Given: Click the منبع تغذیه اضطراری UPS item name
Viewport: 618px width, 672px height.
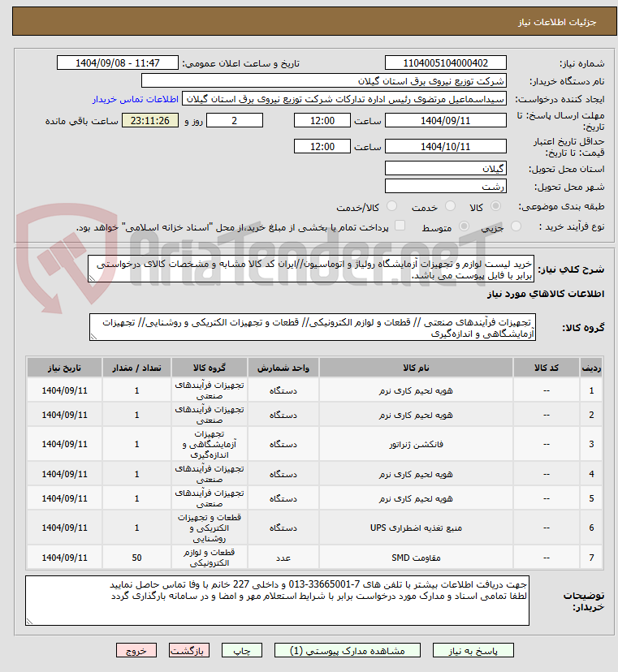Looking at the screenshot, I should click(416, 528).
